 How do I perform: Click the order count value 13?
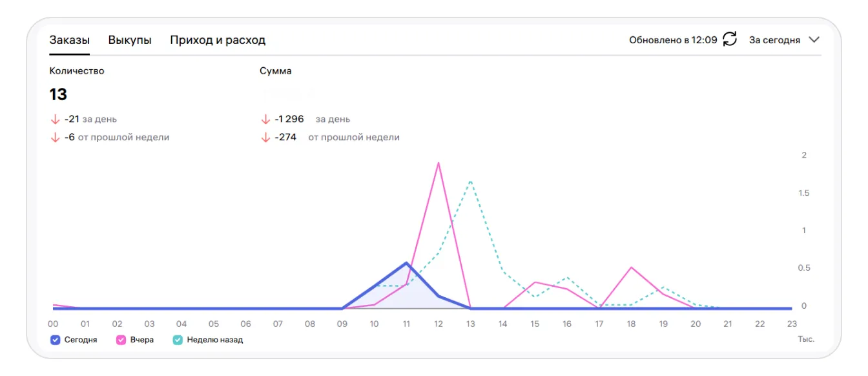58,94
